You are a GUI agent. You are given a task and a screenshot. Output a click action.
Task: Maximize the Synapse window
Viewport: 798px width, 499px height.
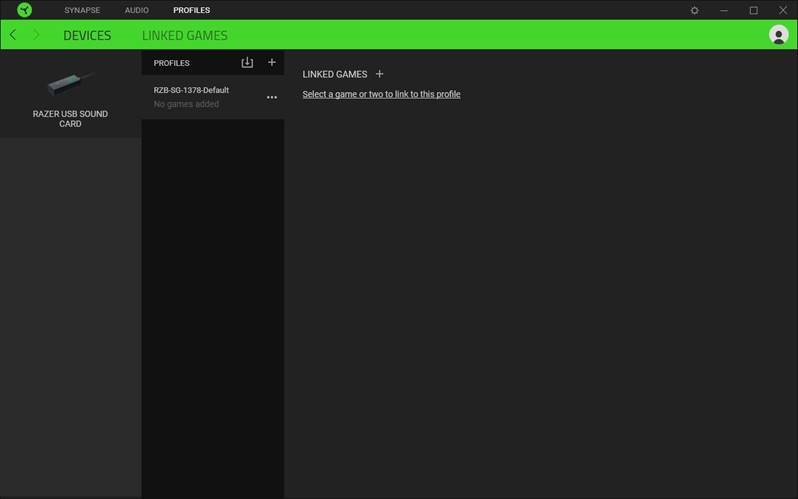click(x=753, y=10)
